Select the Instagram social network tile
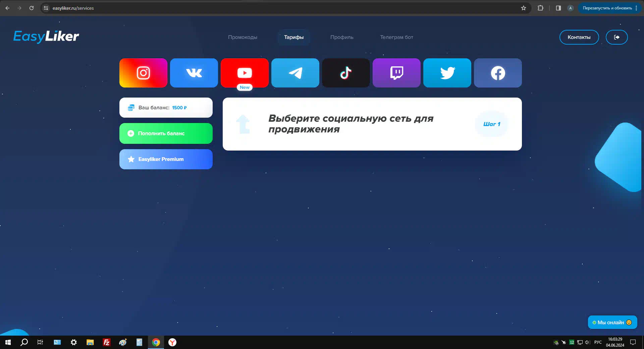Image resolution: width=644 pixels, height=349 pixels. [x=143, y=73]
